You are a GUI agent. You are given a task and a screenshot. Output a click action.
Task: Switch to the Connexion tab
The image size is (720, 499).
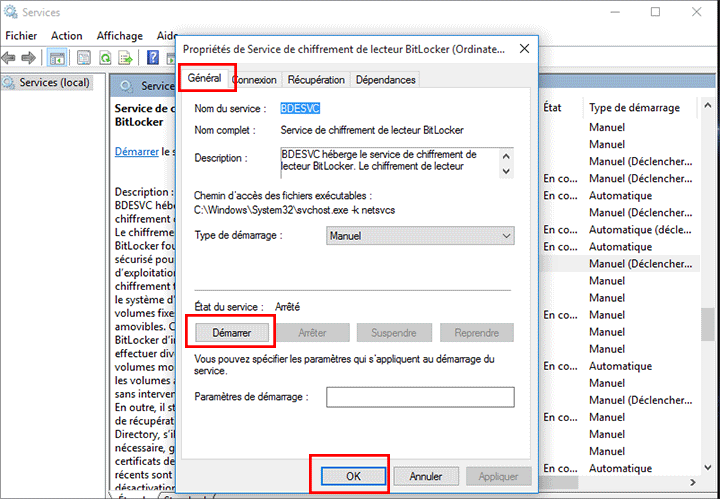[255, 80]
